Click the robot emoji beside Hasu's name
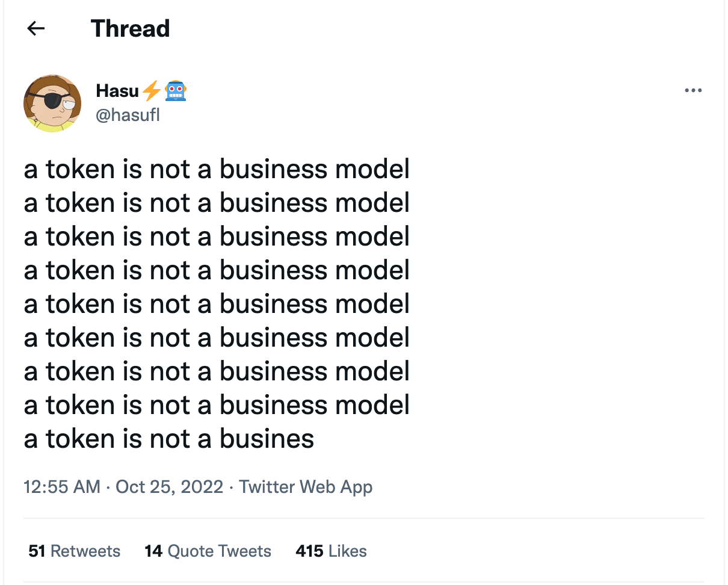Image resolution: width=728 pixels, height=585 pixels. point(175,91)
